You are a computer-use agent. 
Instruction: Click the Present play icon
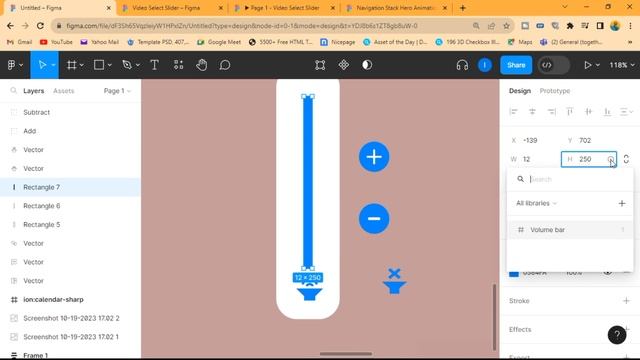point(587,65)
